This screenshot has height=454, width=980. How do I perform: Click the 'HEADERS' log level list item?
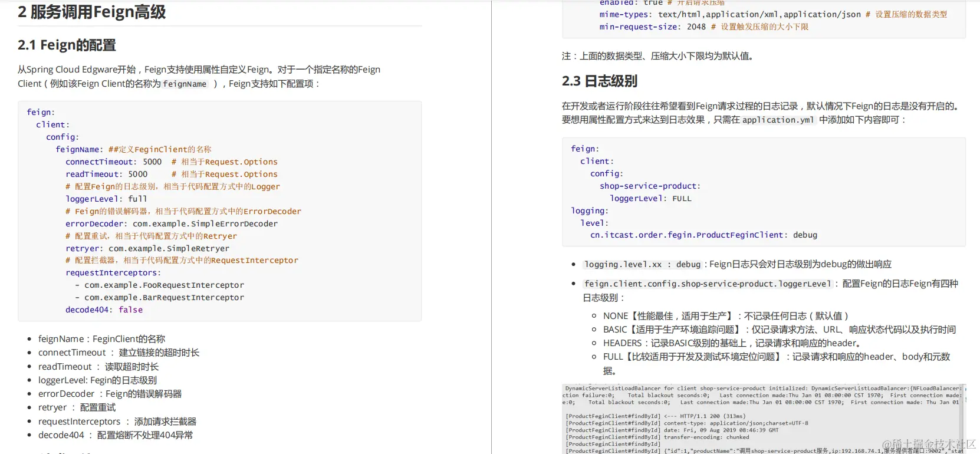pyautogui.click(x=733, y=343)
